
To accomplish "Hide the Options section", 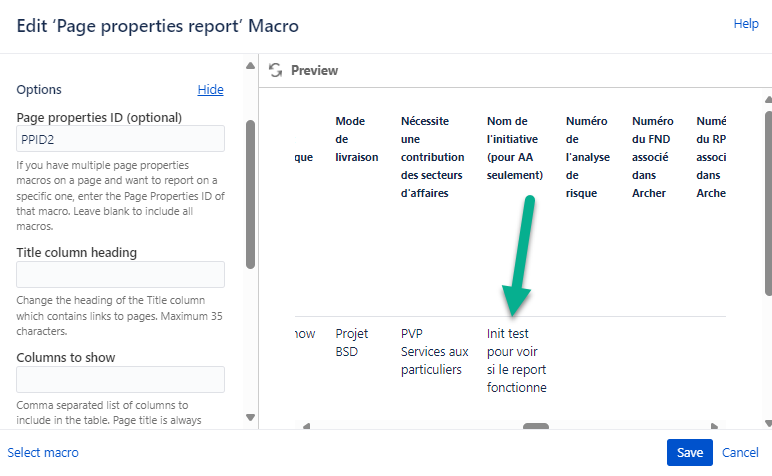I will (x=211, y=90).
